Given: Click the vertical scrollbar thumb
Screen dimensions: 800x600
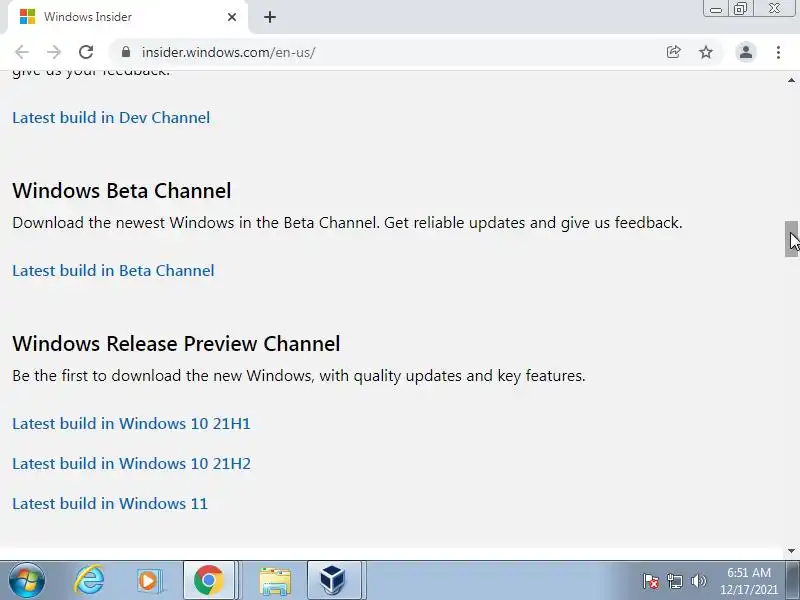Looking at the screenshot, I should (x=791, y=239).
